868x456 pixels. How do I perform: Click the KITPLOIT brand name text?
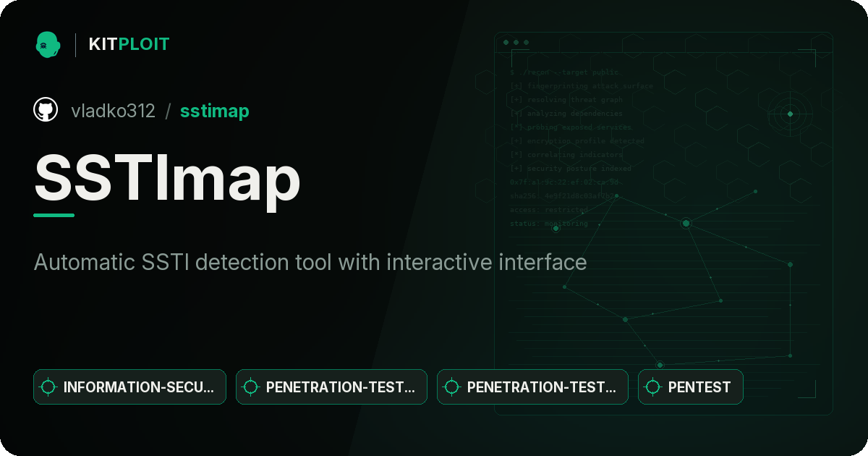pyautogui.click(x=129, y=44)
